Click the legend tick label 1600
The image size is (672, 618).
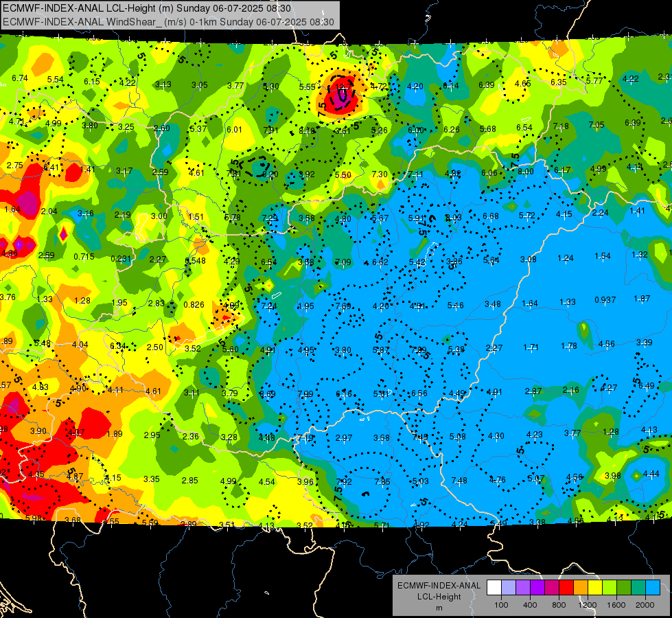pos(616,605)
